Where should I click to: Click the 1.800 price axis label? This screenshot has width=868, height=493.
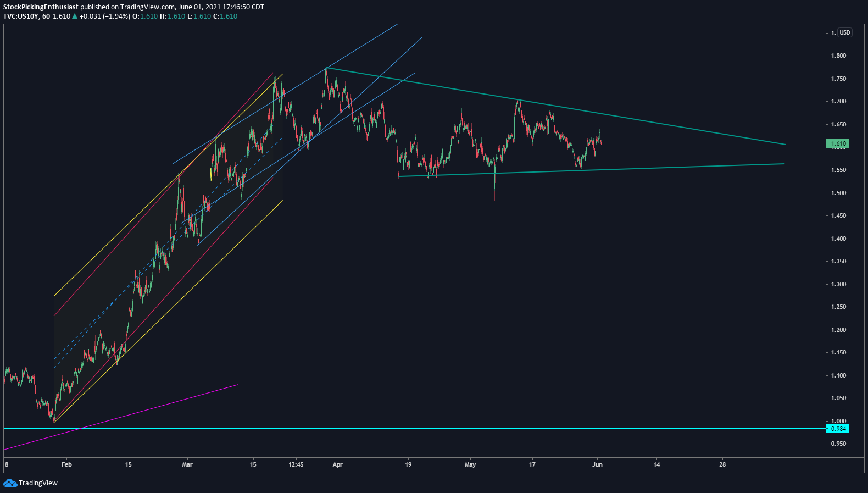(x=838, y=56)
